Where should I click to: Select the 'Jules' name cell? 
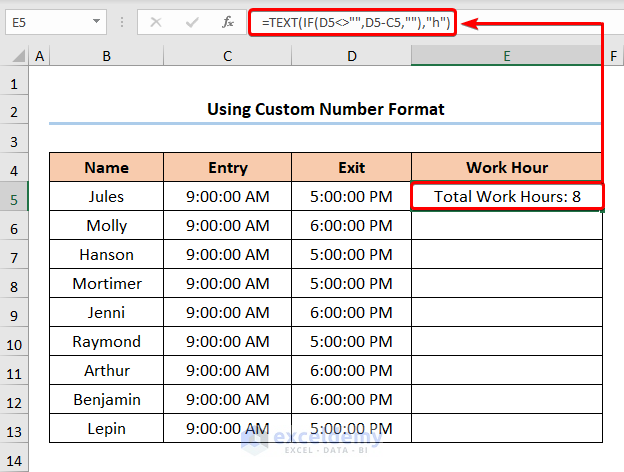point(107,196)
